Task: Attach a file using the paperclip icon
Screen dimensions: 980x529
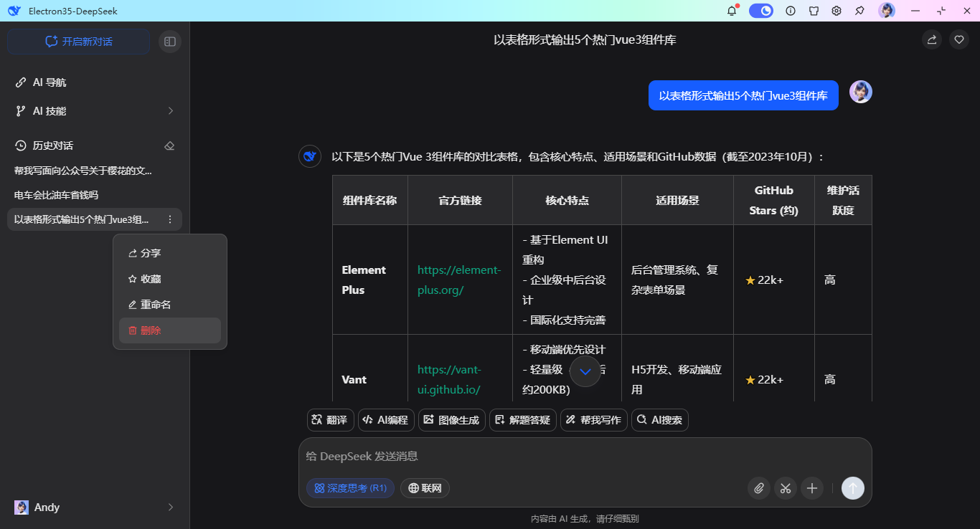Action: pyautogui.click(x=758, y=488)
